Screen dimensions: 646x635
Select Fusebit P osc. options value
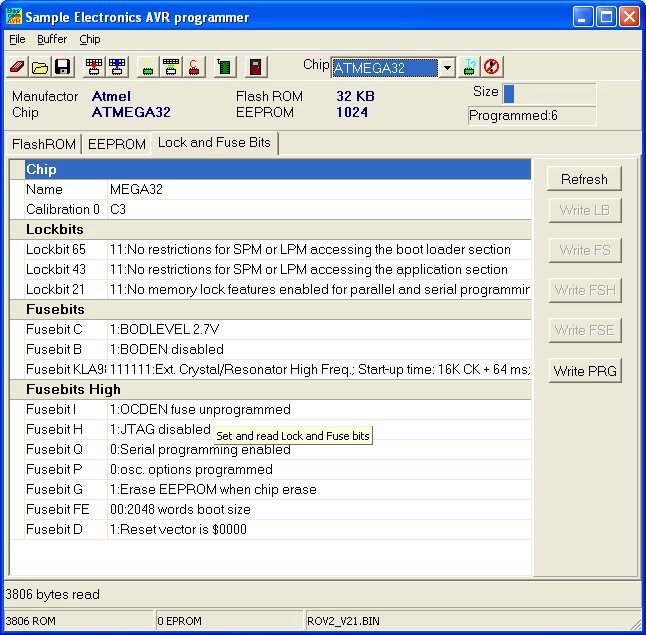point(319,469)
